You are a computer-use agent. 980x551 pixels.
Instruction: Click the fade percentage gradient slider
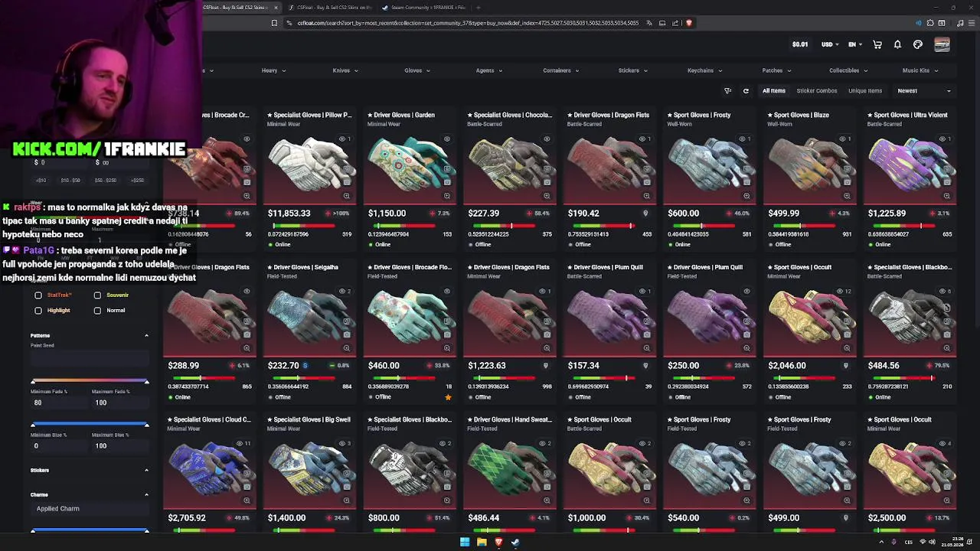90,381
